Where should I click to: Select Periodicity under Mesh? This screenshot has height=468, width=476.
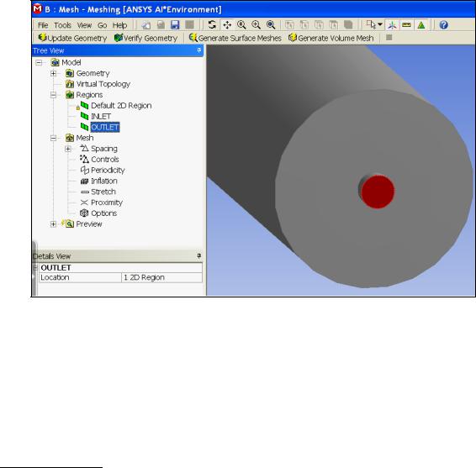tap(108, 171)
